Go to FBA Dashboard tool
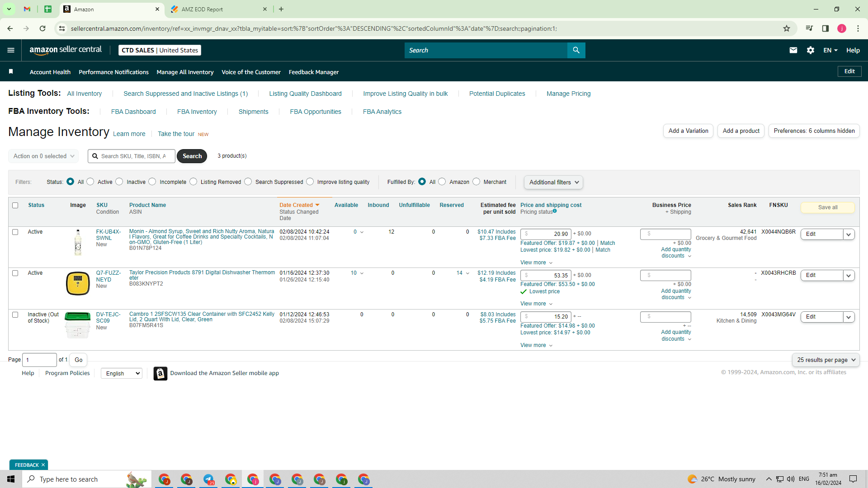Viewport: 868px width, 488px height. [133, 112]
